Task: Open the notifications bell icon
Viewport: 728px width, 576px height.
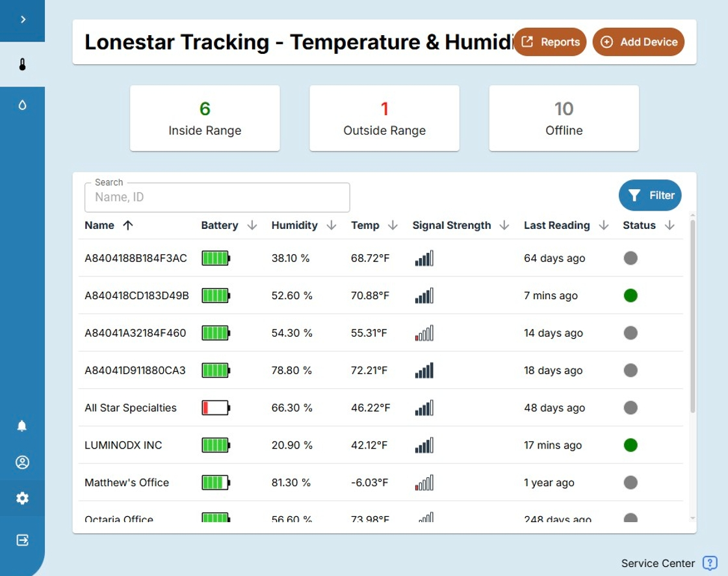Action: 22,426
